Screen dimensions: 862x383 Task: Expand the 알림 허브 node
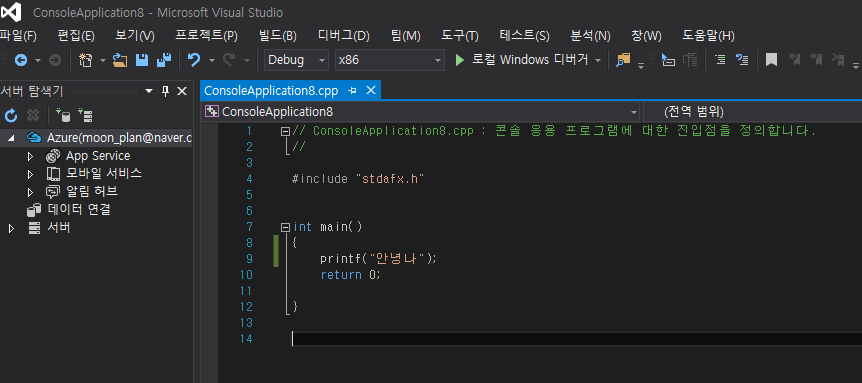click(30, 192)
